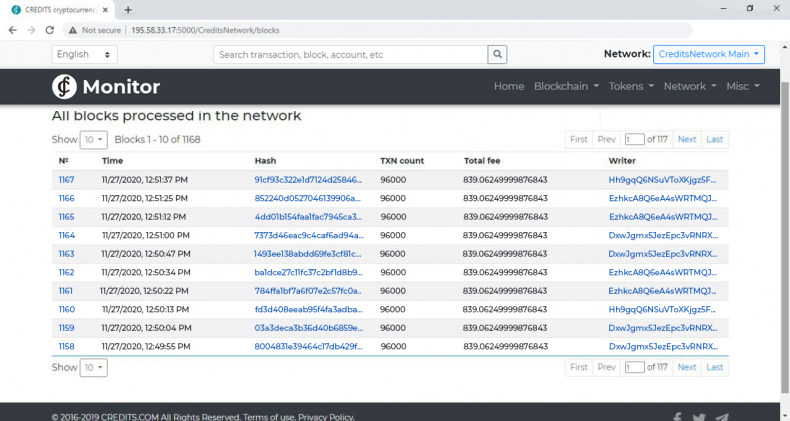Image resolution: width=790 pixels, height=421 pixels.
Task: Open the Telegram link in footer
Action: coord(721,417)
